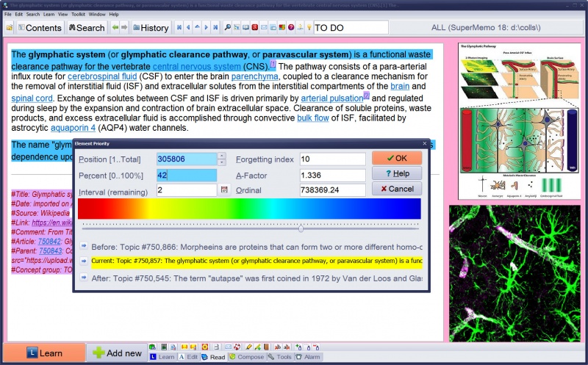Click the round purple help icon
The height and width of the screenshot is (365, 588).
291,27
